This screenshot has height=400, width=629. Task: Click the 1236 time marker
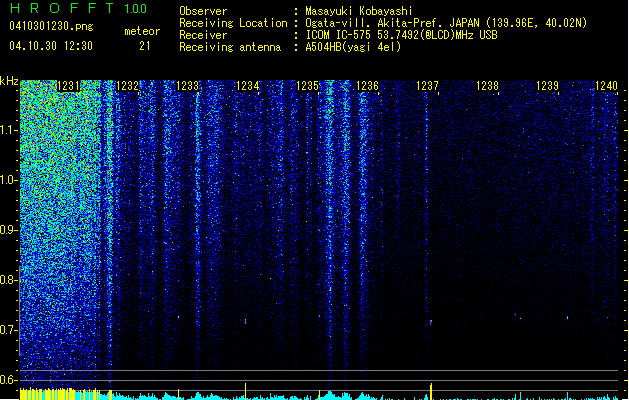(x=367, y=86)
